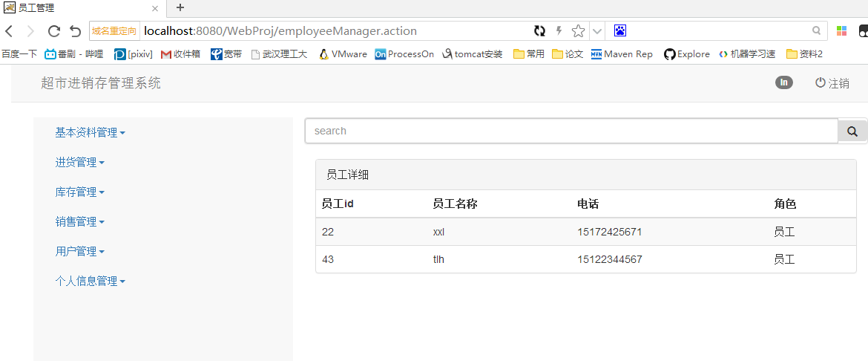The width and height of the screenshot is (868, 361).
Task: Open the tomcat安装 bookmark
Action: [472, 53]
